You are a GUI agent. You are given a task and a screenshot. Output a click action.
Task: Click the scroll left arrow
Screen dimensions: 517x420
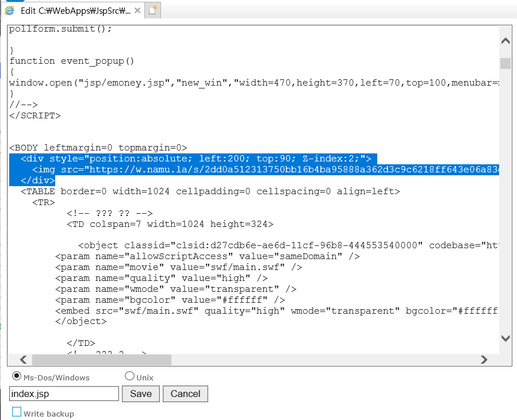pos(23,360)
